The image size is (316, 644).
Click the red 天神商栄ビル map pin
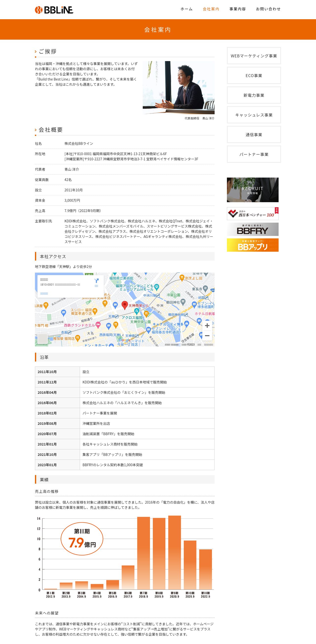click(x=125, y=305)
